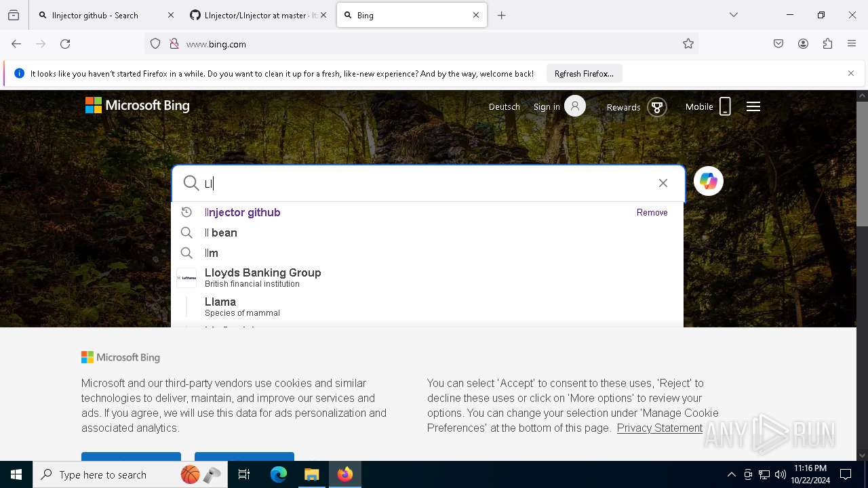Screen dimensions: 868x488
Task: Open Task View in the taskbar
Action: 244,474
